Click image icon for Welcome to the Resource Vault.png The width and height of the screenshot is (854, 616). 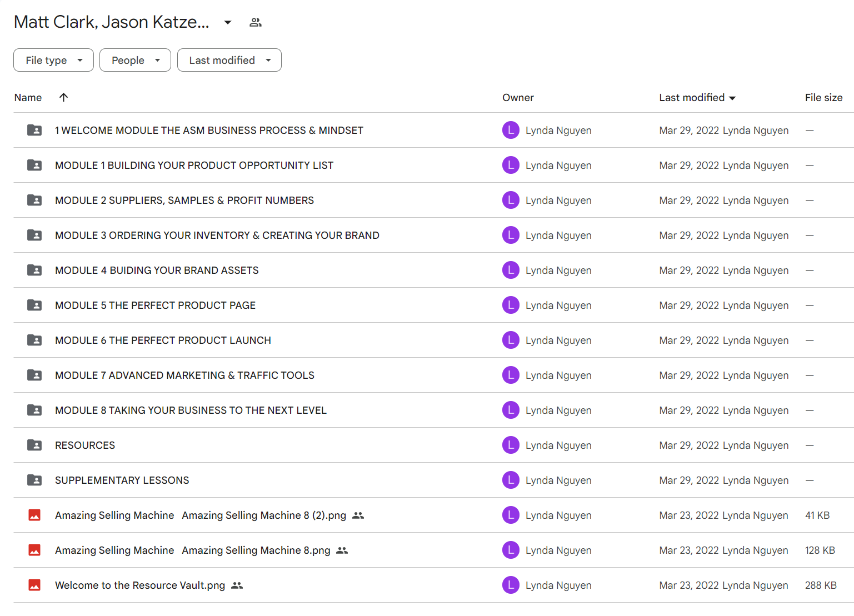pos(34,585)
